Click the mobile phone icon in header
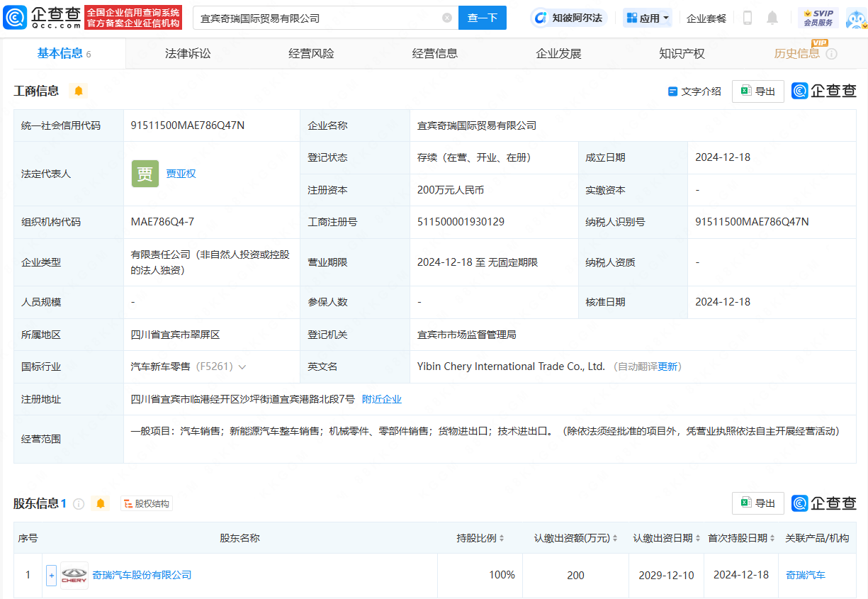Screen dimensions: 868x599 [x=748, y=18]
